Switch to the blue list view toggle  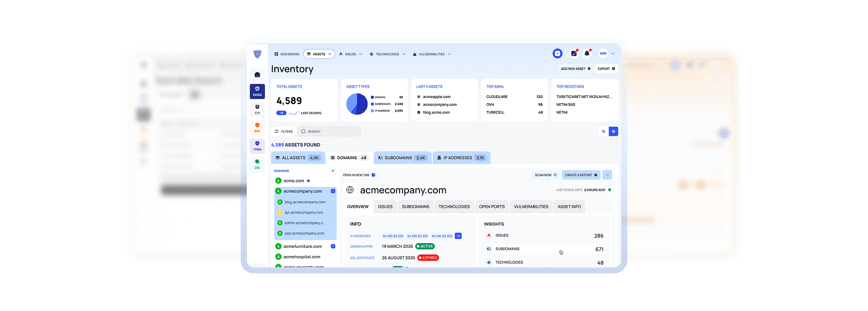[x=613, y=132]
